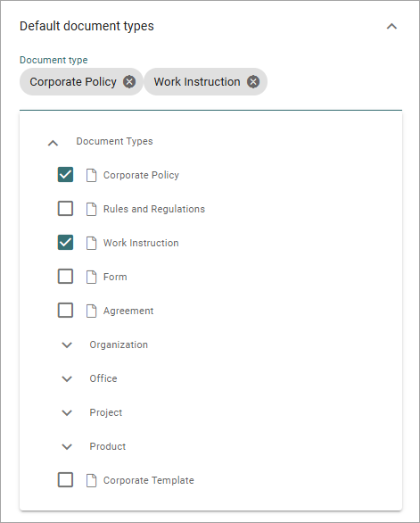The height and width of the screenshot is (523, 420).
Task: Expand the Project folder chevron
Action: (67, 413)
